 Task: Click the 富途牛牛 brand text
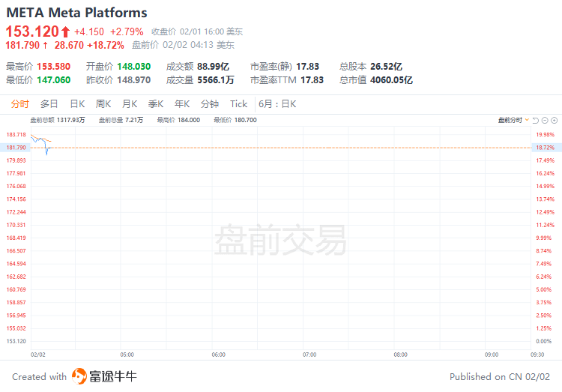point(113,376)
